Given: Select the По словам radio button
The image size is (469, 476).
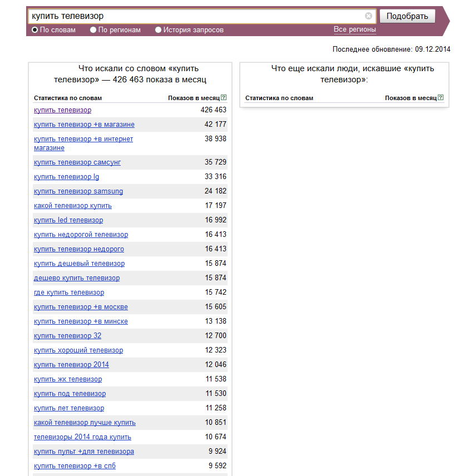Looking at the screenshot, I should [35, 30].
